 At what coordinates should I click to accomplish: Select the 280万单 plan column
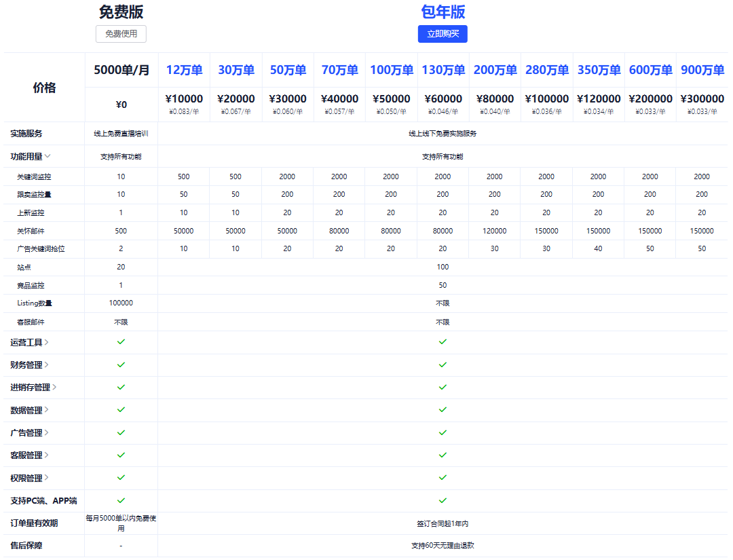(547, 70)
